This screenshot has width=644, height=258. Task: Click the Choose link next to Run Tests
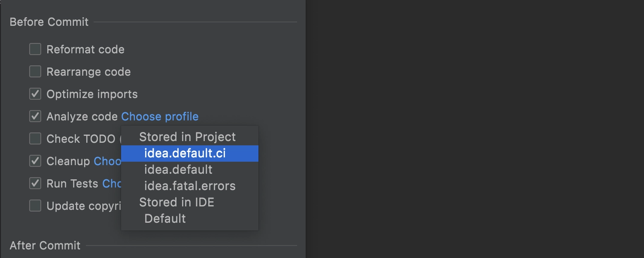(112, 184)
